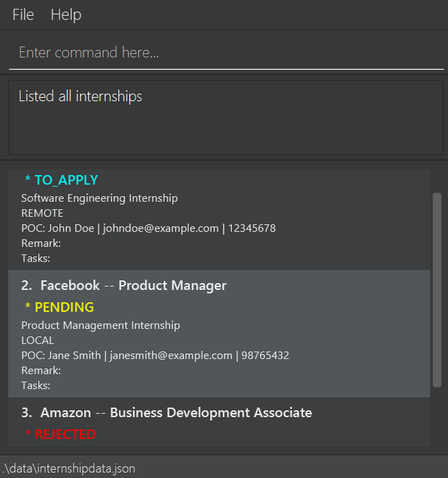Screen dimensions: 448x478
Task: Select the Facebook Product Manager card title
Action: pos(133,285)
